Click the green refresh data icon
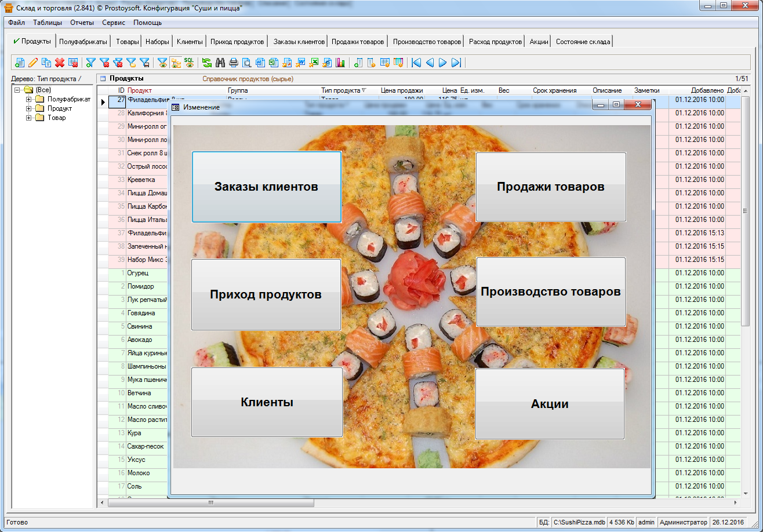This screenshot has height=532, width=763. (x=207, y=63)
